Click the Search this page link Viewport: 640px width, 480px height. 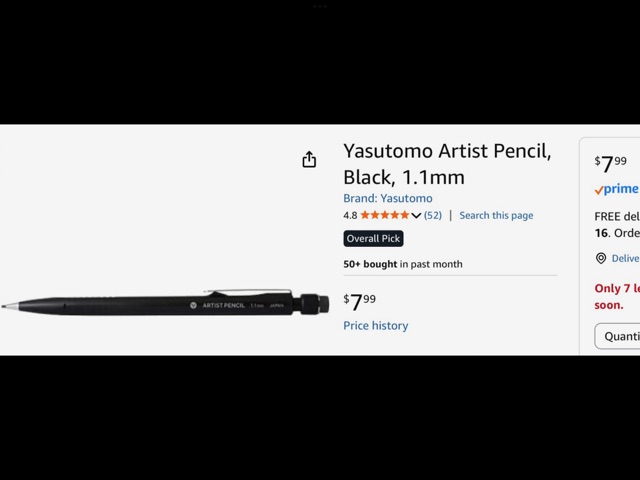point(496,215)
